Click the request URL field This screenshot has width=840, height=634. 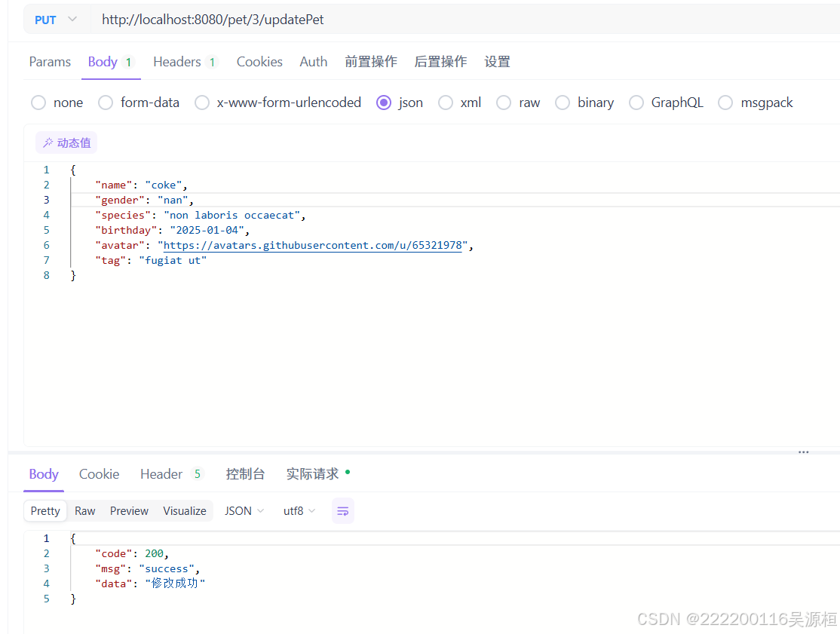tap(465, 20)
